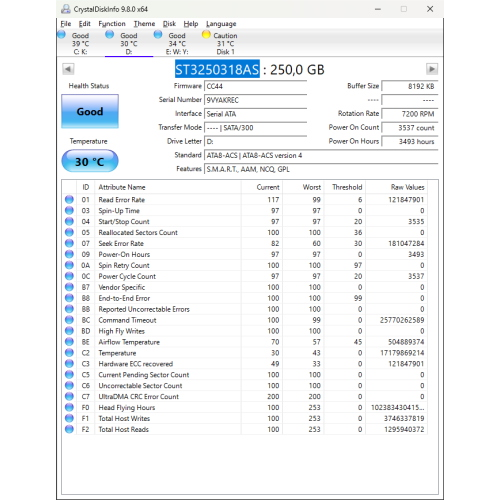Screen dimensions: 500x500
Task: Click the Serial Number field
Action: coord(255,100)
